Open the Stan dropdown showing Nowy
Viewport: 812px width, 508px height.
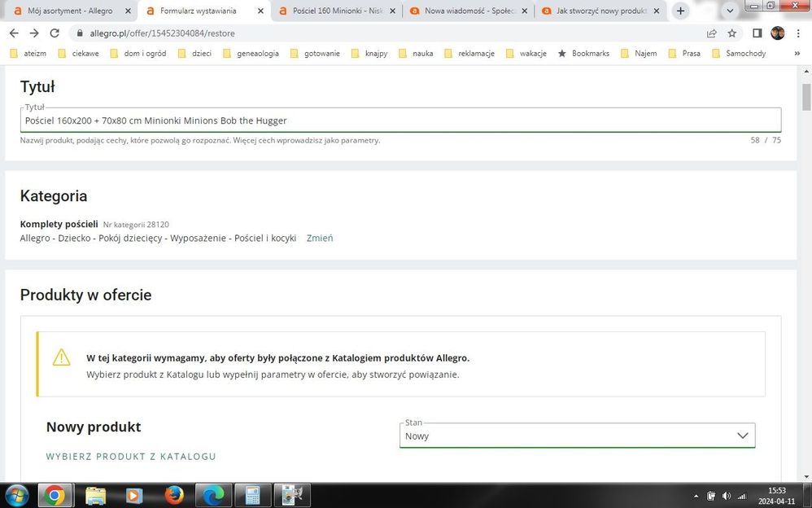[x=578, y=436]
